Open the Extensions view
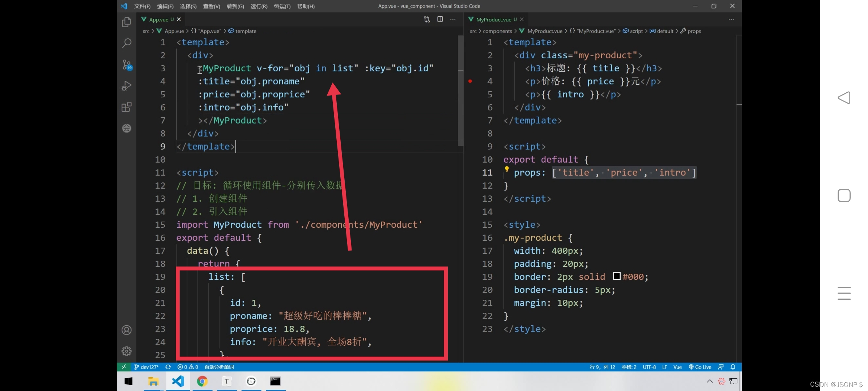868x391 pixels. pos(126,107)
